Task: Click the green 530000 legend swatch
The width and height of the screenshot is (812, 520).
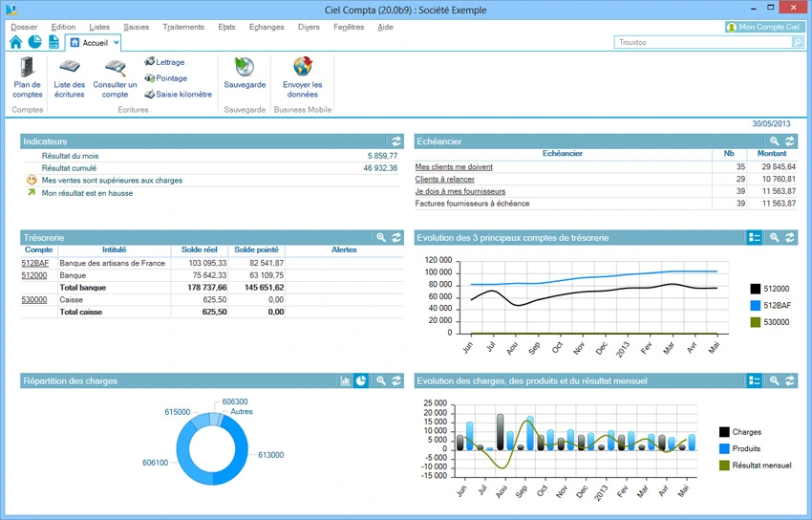Action: [x=756, y=322]
